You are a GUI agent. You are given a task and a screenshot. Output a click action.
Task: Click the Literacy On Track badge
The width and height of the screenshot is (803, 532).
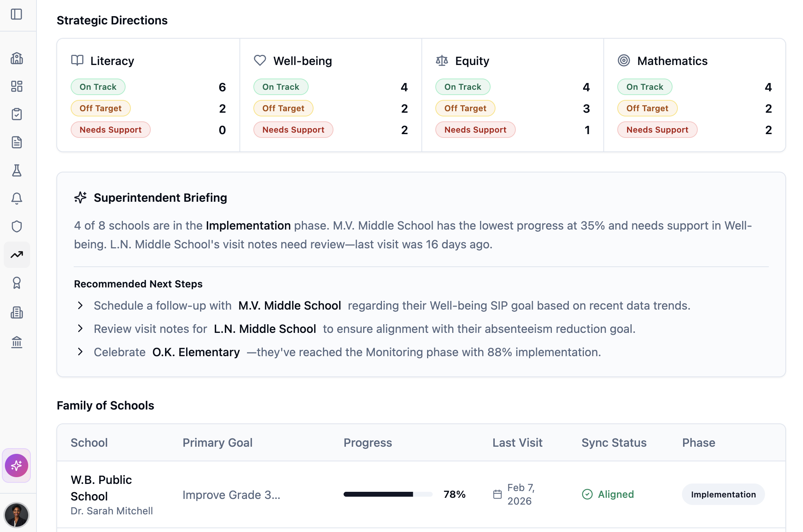pyautogui.click(x=98, y=87)
